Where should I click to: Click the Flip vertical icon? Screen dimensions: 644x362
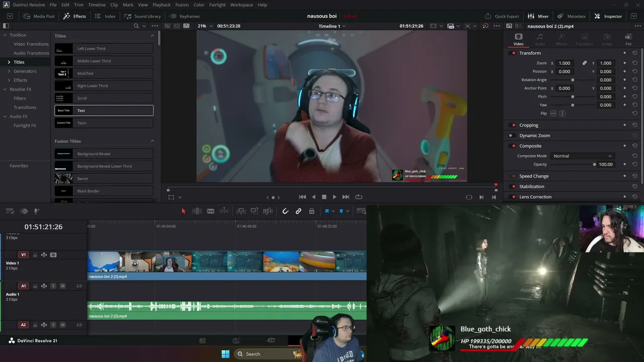(x=562, y=114)
